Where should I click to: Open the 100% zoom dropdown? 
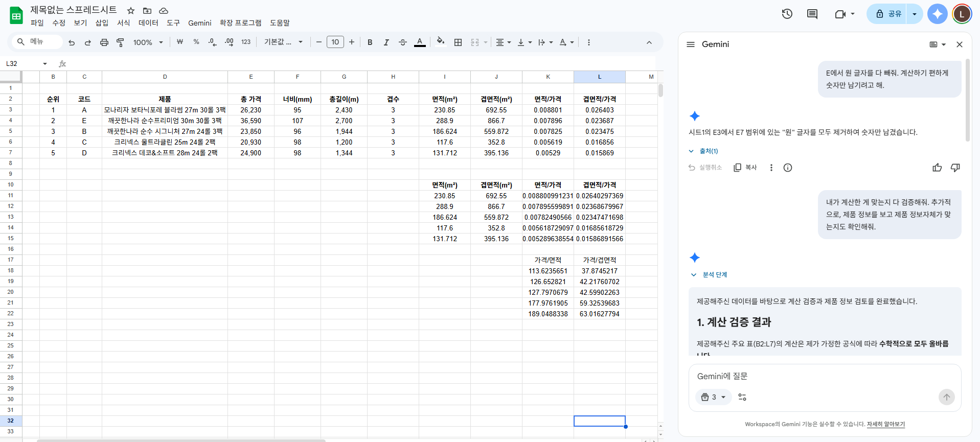pos(148,42)
